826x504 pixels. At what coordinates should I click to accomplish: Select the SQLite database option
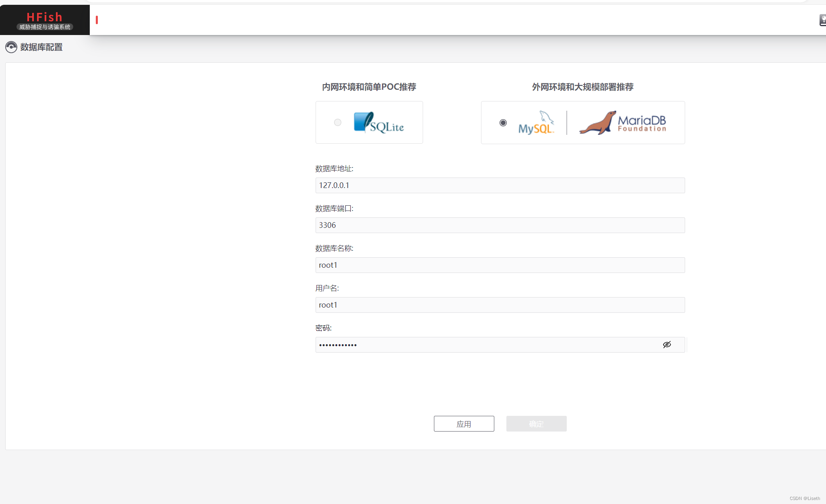tap(337, 122)
